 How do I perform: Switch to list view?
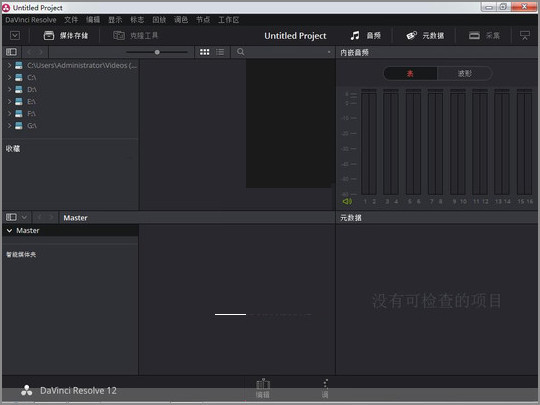220,52
